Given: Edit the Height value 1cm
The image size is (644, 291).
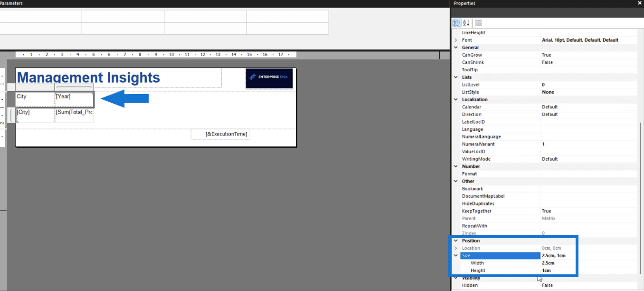Looking at the screenshot, I should (589, 271).
